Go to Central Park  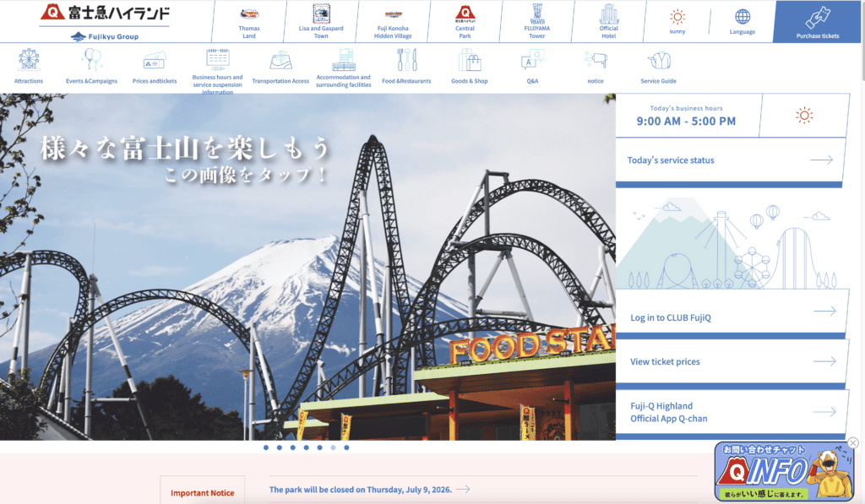coord(465,23)
